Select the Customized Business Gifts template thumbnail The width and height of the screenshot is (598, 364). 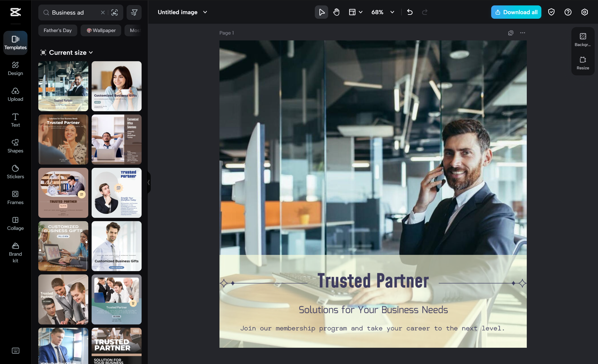coord(116,86)
